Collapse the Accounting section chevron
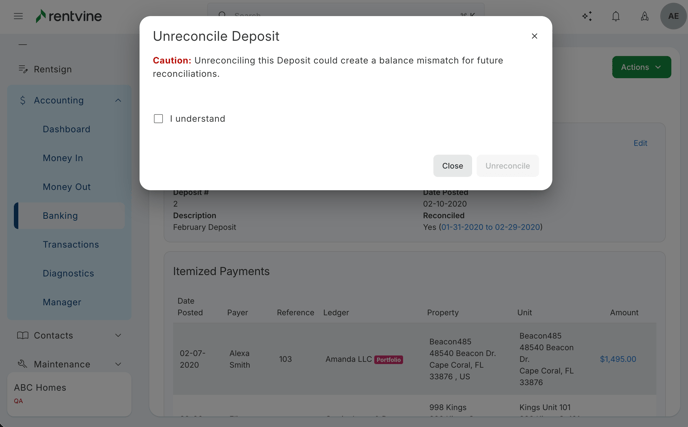The image size is (688, 427). [118, 100]
